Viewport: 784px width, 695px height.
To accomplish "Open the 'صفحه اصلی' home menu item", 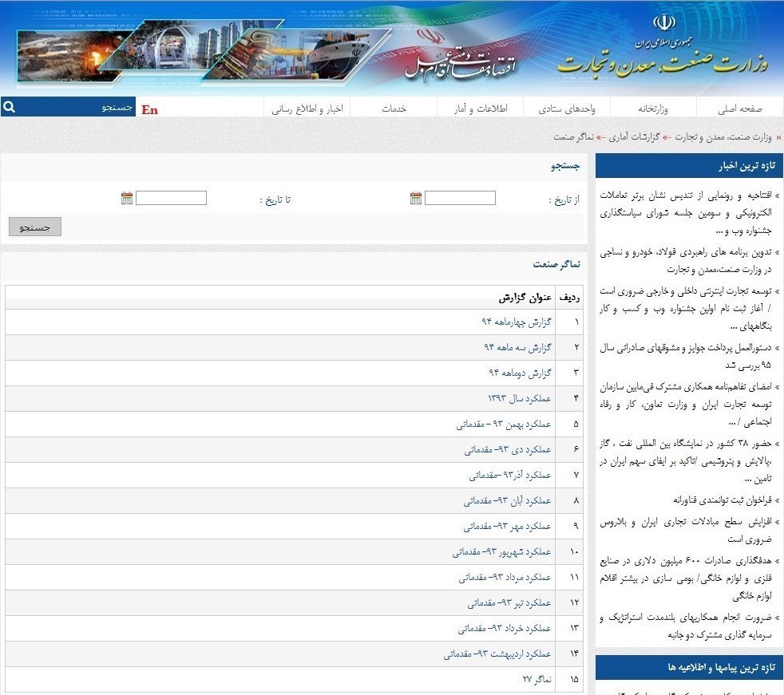I will (739, 109).
